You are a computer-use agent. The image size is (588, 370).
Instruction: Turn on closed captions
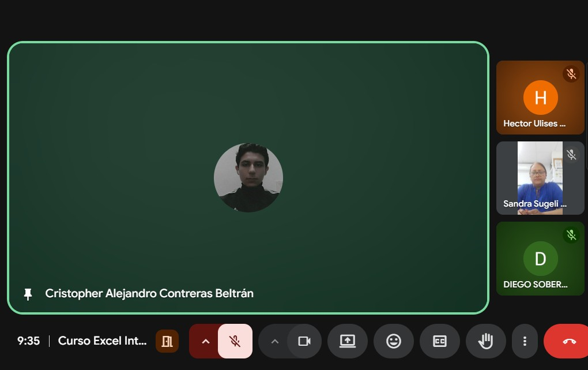click(440, 341)
